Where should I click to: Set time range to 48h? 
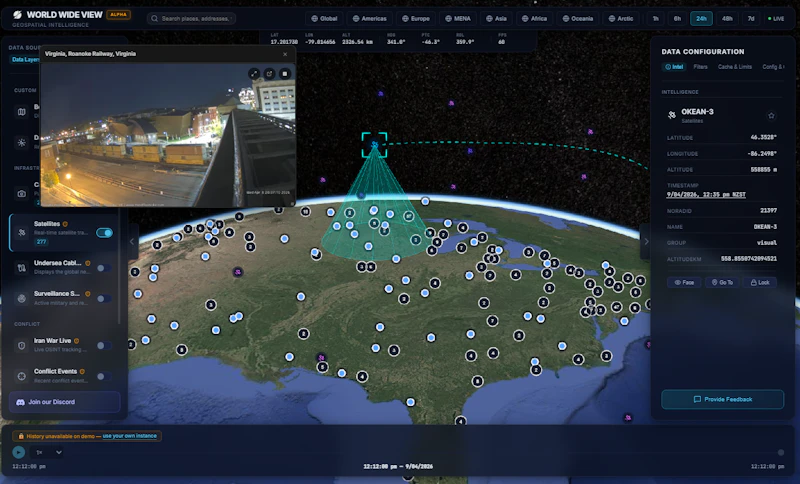click(727, 18)
